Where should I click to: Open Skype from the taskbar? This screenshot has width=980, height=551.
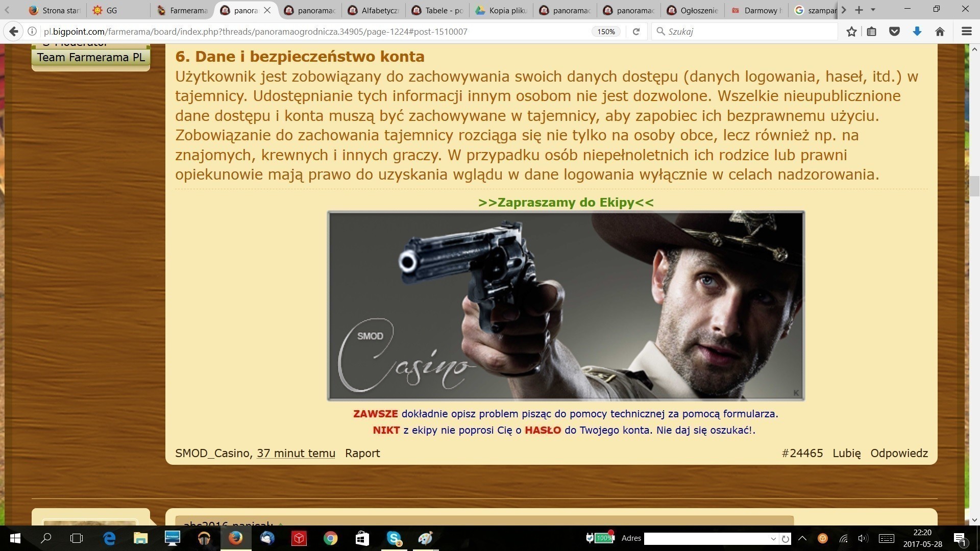pos(394,538)
